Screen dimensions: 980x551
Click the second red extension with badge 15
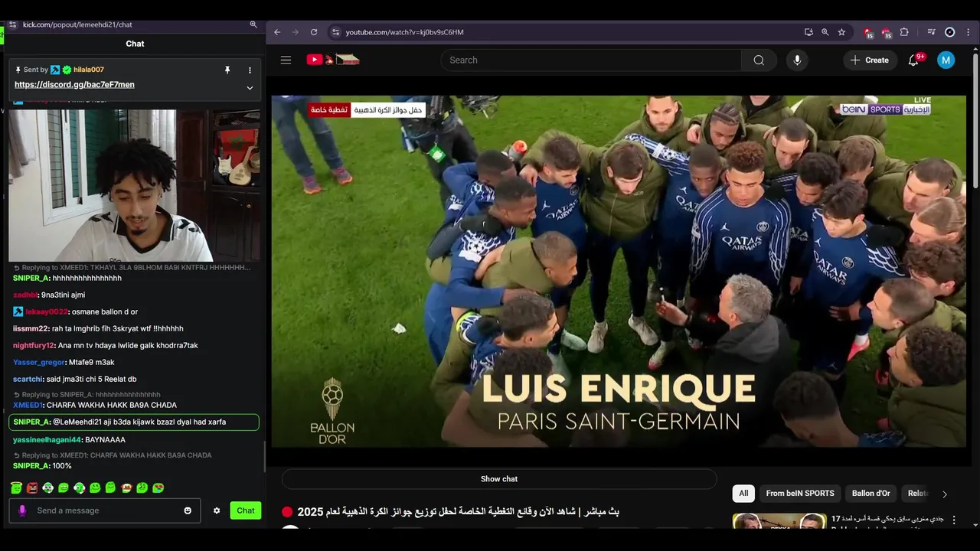pos(886,32)
